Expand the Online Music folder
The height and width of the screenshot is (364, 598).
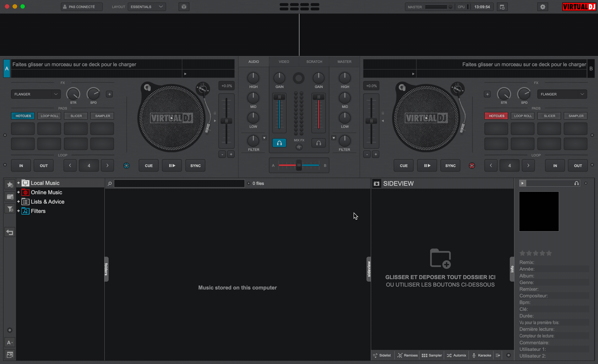(18, 192)
